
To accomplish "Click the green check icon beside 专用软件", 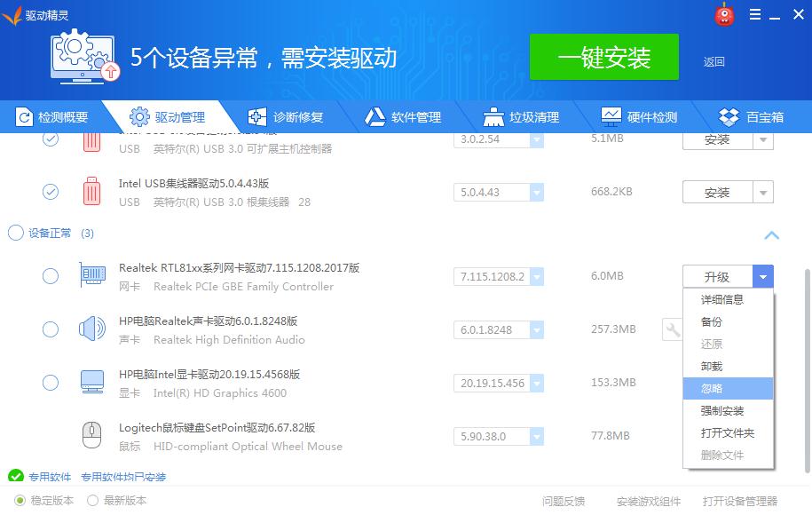I will (x=16, y=477).
